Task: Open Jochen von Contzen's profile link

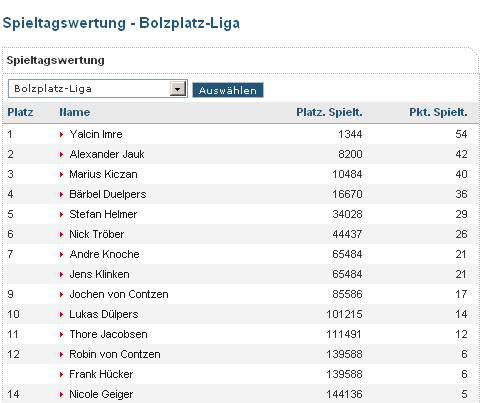Action: [x=119, y=294]
